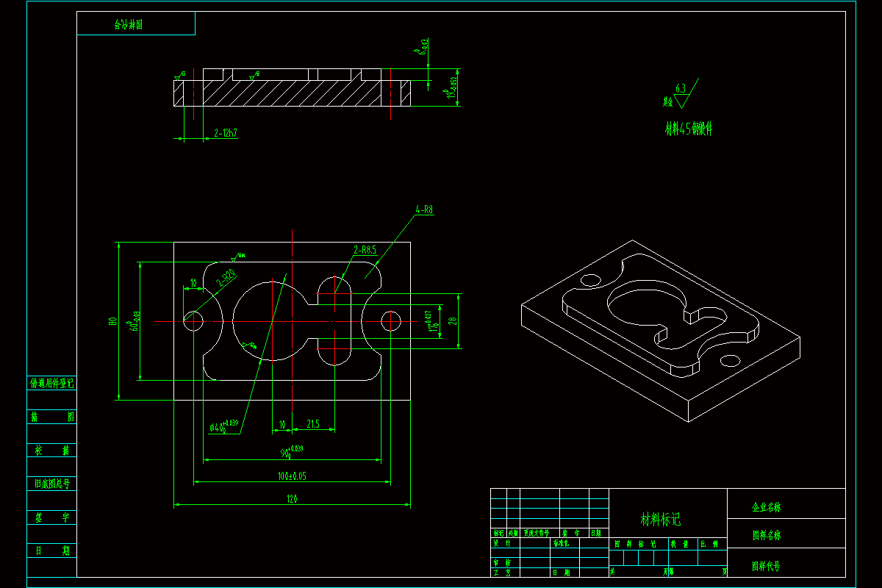
Task: Select the 90 tolerance dimension text
Action: [292, 451]
